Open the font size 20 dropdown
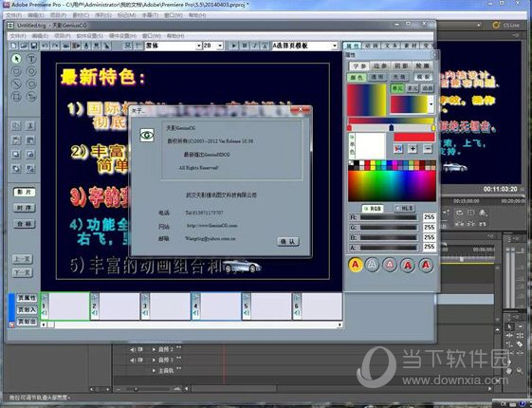Screen dimensions: 532x408 coord(220,46)
